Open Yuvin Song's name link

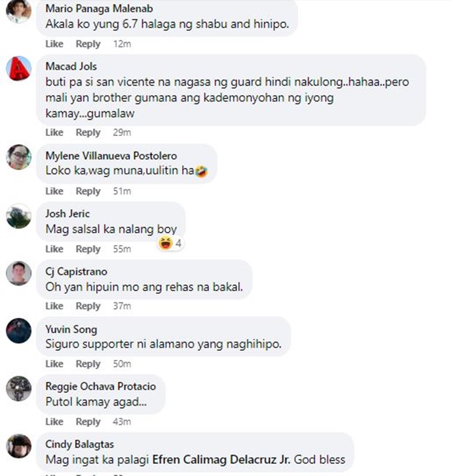tap(72, 329)
